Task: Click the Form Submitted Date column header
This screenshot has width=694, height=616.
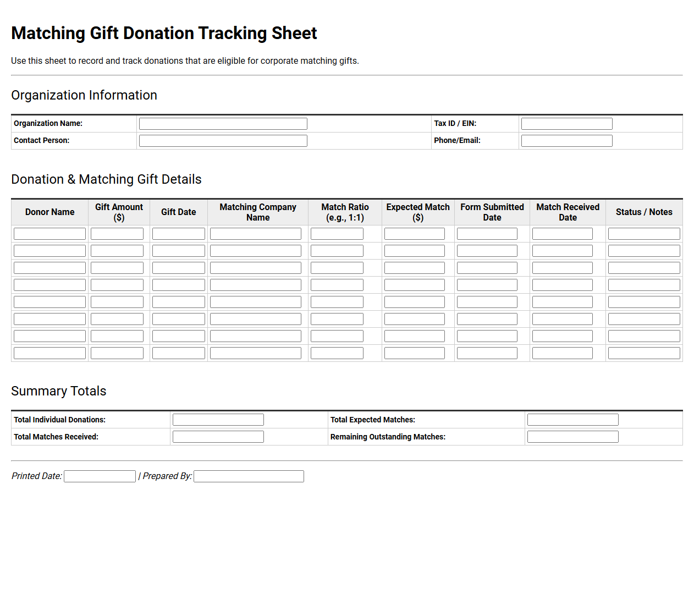Action: pyautogui.click(x=492, y=212)
